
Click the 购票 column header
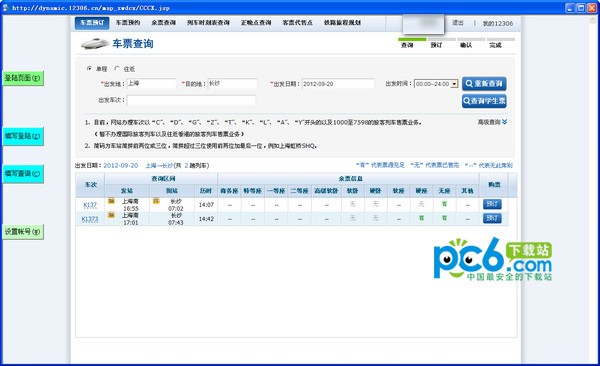point(494,185)
